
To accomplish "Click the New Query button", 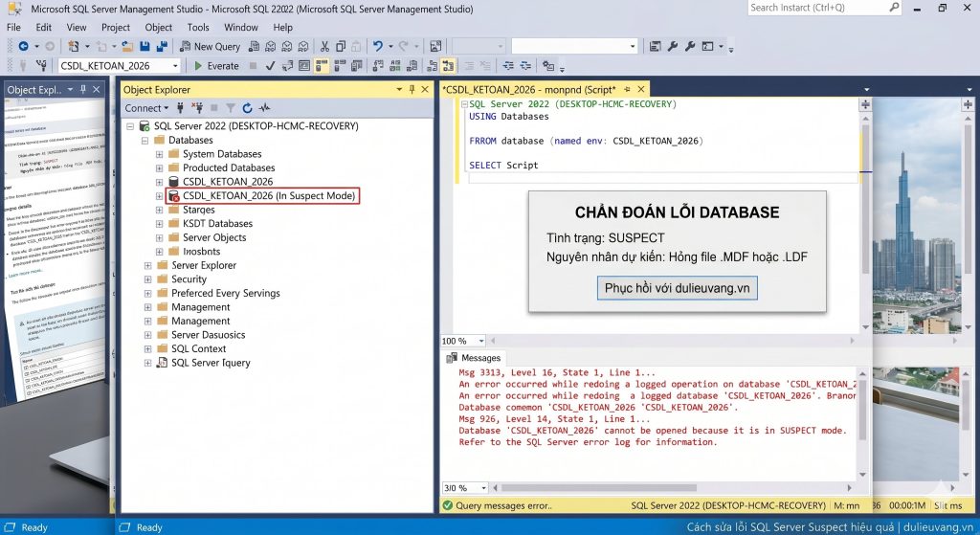I will click(210, 46).
